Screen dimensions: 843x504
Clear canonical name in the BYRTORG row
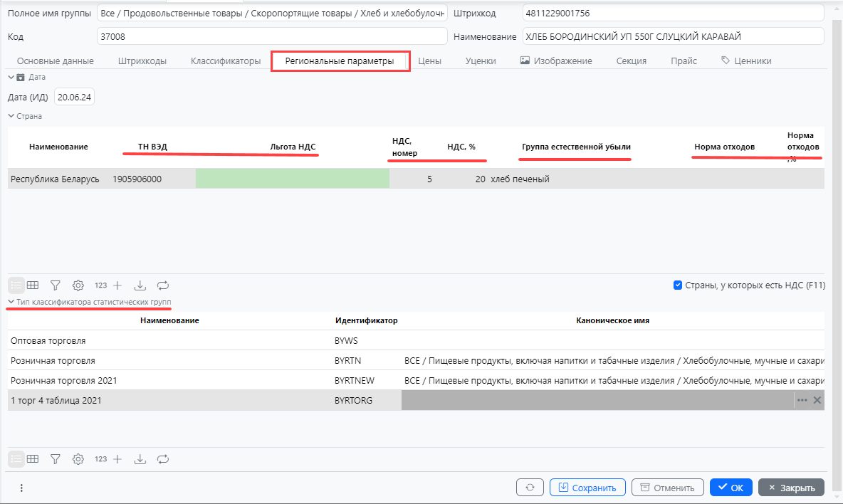pos(817,400)
